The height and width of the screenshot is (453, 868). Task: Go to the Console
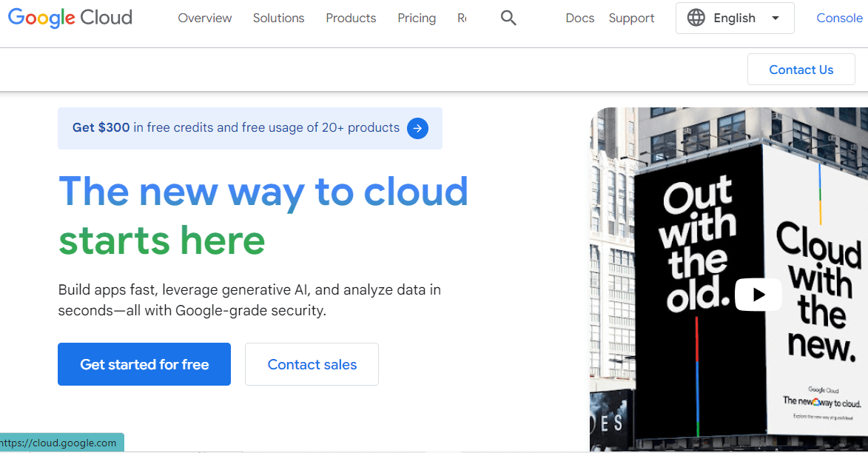[x=839, y=18]
